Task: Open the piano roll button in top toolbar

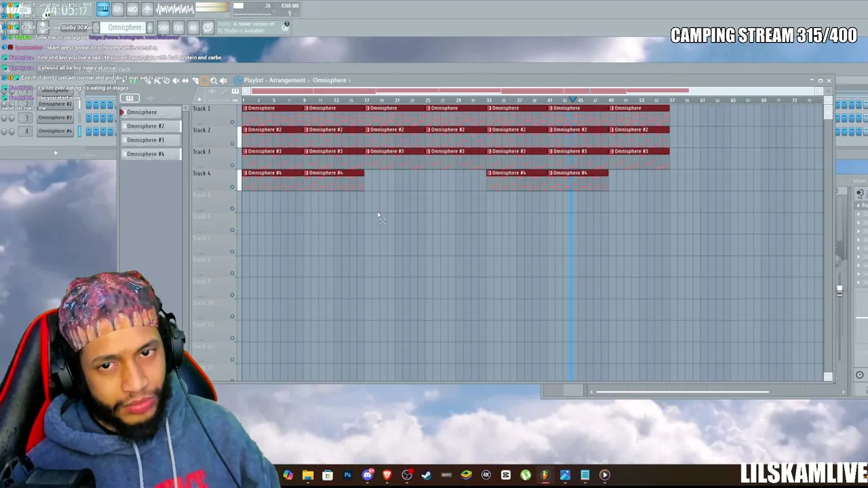Action: 117,9
